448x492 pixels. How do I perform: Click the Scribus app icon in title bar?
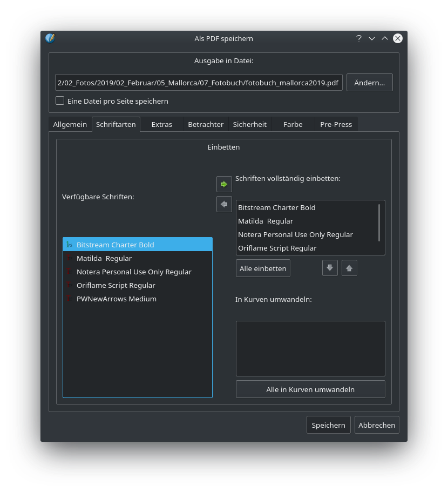pos(50,38)
